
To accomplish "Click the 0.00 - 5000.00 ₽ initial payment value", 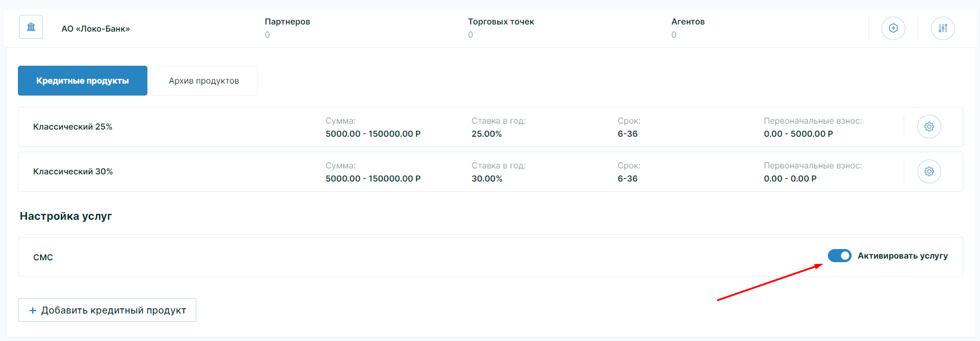I will point(798,134).
